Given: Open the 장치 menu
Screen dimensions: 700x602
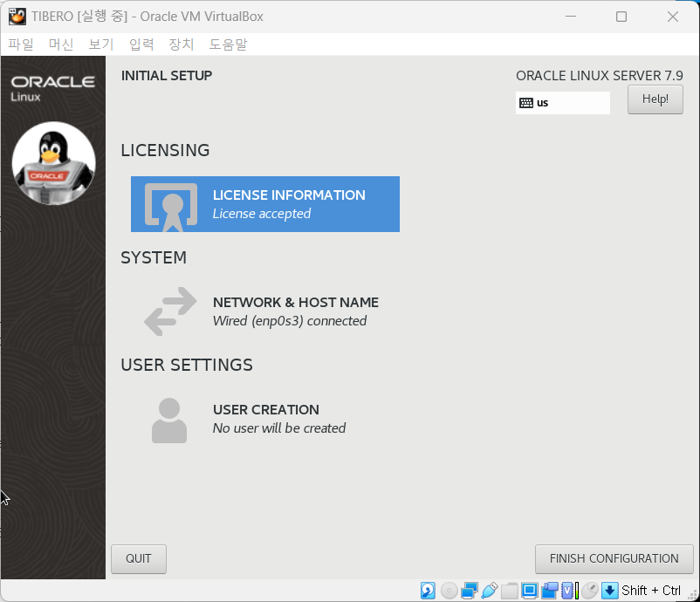Looking at the screenshot, I should [182, 44].
